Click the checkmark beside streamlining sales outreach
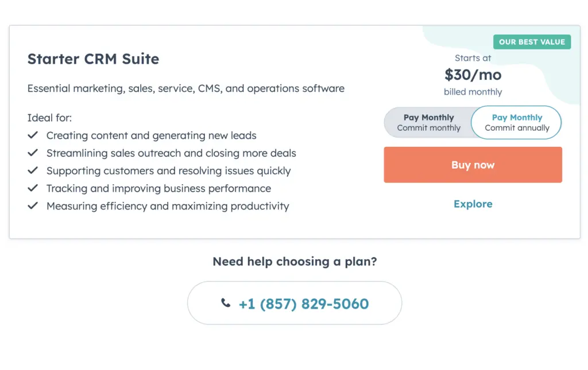The image size is (588, 370). tap(33, 153)
